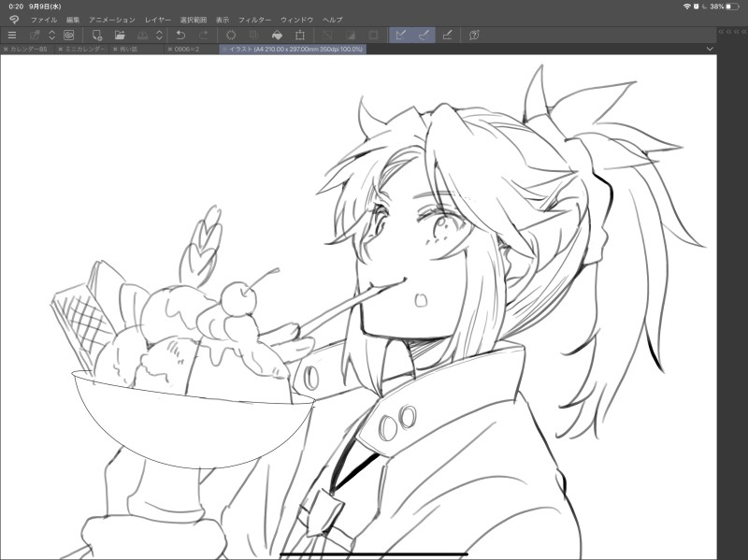Screen dimensions: 748x560
Task: Click the clock time 0:20
Action: (16, 7)
